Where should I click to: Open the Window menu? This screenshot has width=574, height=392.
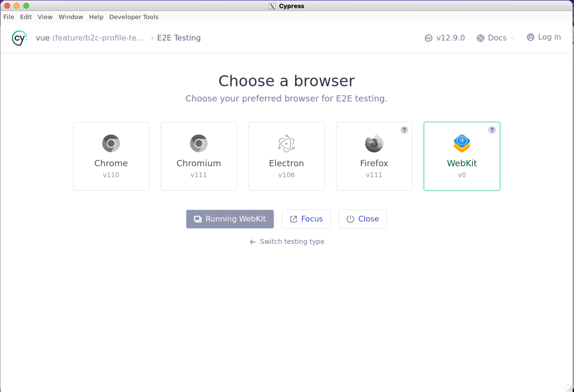[x=71, y=17]
